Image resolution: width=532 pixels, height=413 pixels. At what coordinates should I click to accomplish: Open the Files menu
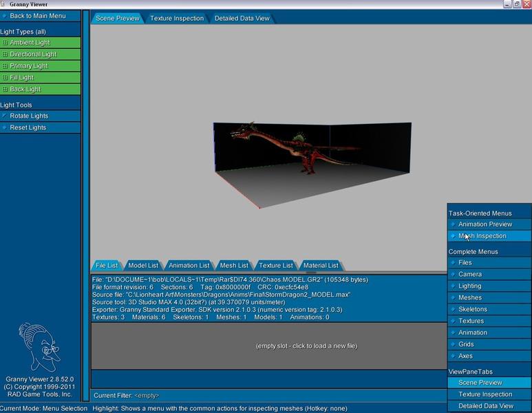pyautogui.click(x=489, y=263)
